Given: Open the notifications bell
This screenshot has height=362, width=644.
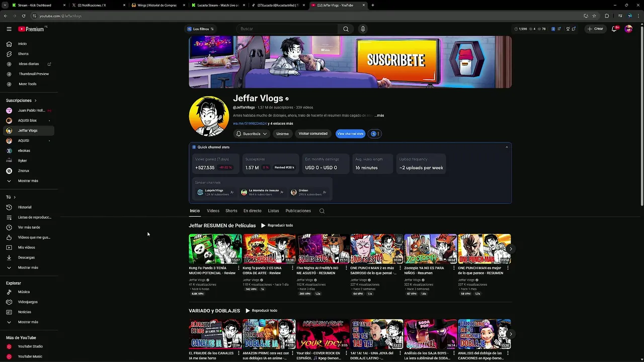Looking at the screenshot, I should click(x=614, y=29).
